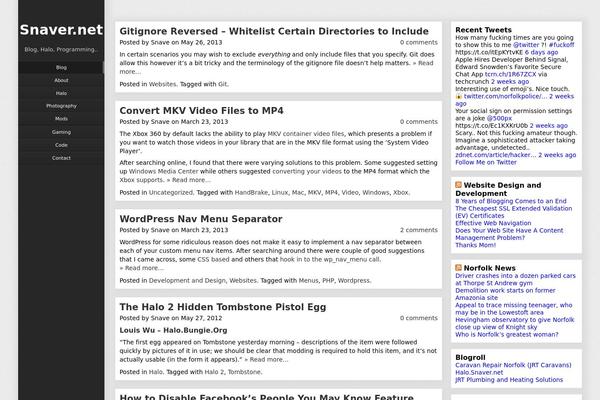Open the Gaming sidebar menu item

coord(61,132)
